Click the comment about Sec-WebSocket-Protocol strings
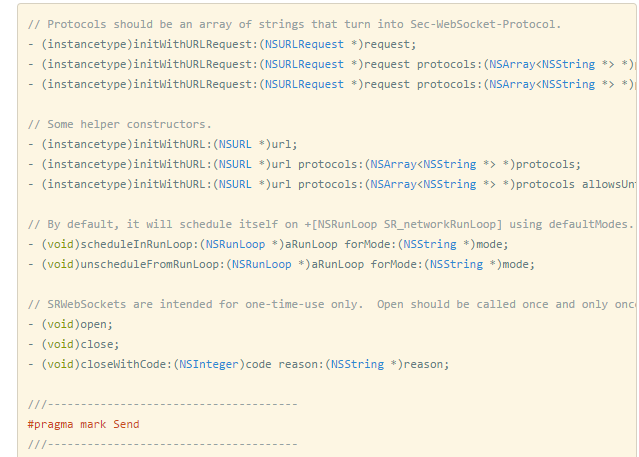 294,24
